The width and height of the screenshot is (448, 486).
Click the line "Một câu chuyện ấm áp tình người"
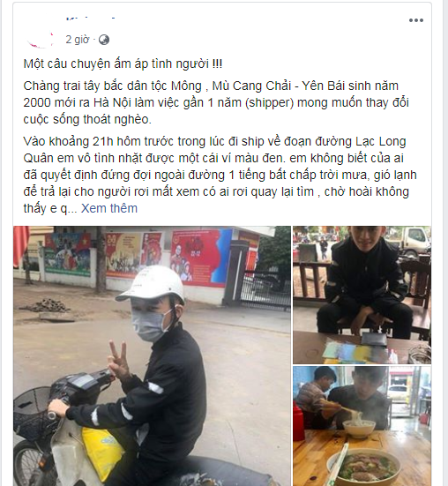(x=123, y=64)
